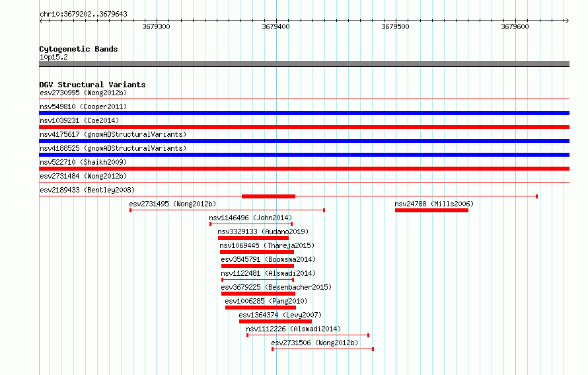
Task: Select the nsv1039231 (Coe2014) red bar
Action: point(304,127)
